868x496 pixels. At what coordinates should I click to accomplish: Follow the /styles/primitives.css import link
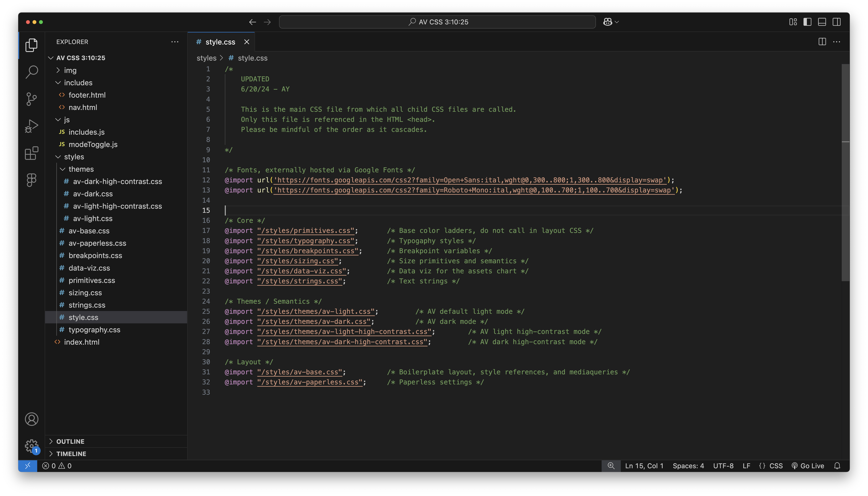[306, 231]
